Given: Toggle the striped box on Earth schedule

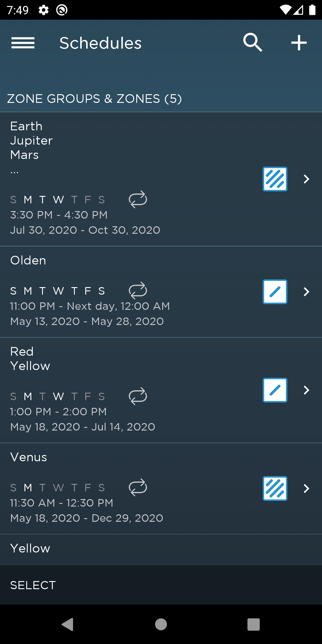Looking at the screenshot, I should [x=275, y=179].
